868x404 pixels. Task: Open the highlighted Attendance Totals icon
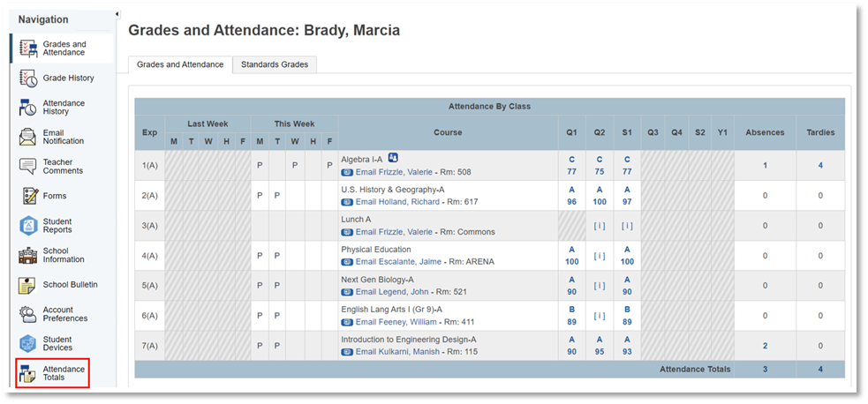point(27,374)
